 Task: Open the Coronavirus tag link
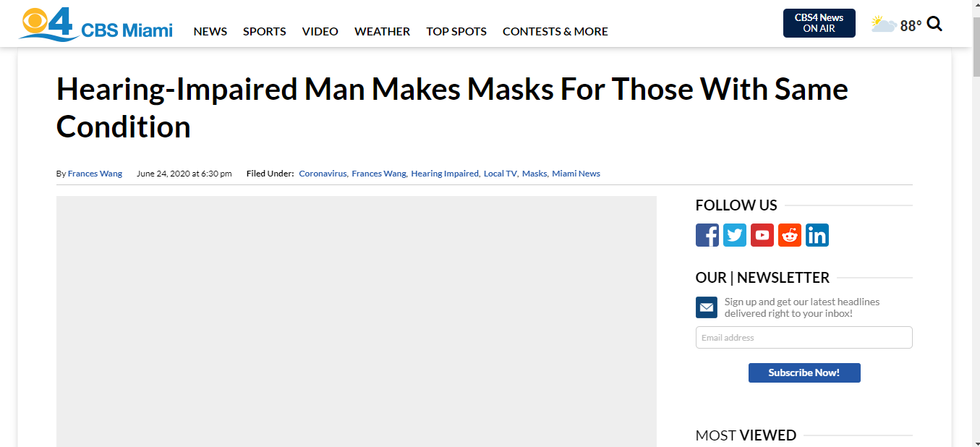323,174
